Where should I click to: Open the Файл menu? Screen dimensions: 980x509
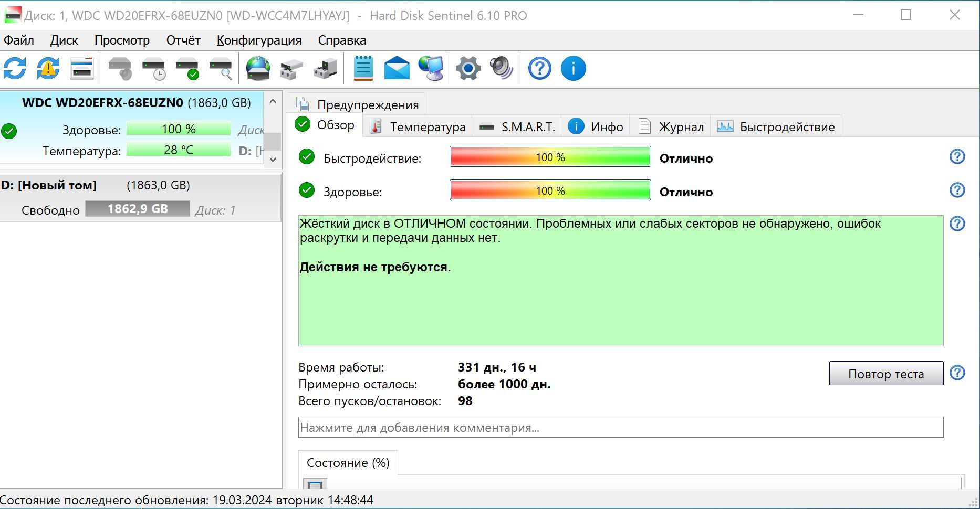[x=19, y=40]
